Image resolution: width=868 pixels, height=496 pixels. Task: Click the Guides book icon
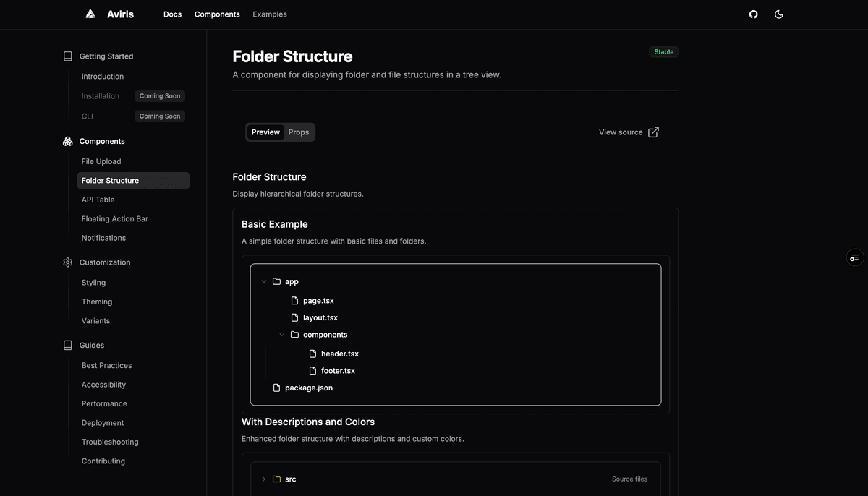point(67,345)
